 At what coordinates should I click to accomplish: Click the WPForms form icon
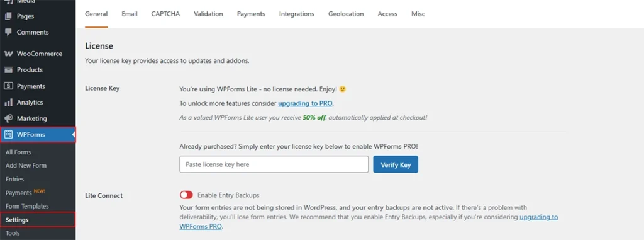tap(8, 135)
